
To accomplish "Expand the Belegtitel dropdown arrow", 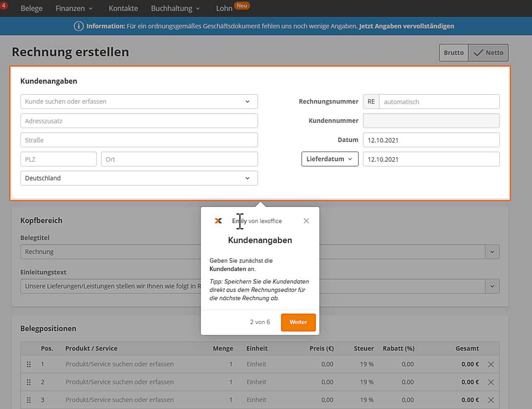I will coord(492,252).
